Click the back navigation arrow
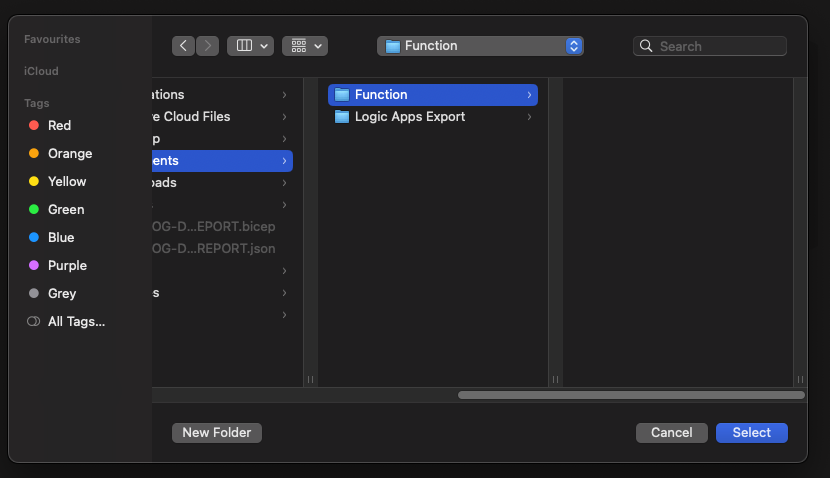This screenshot has width=830, height=478. [183, 46]
